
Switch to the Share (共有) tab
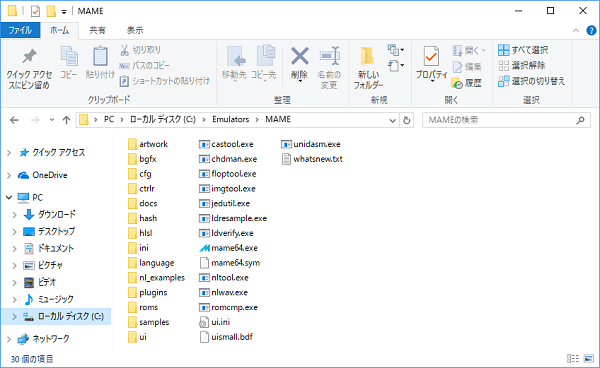click(97, 30)
